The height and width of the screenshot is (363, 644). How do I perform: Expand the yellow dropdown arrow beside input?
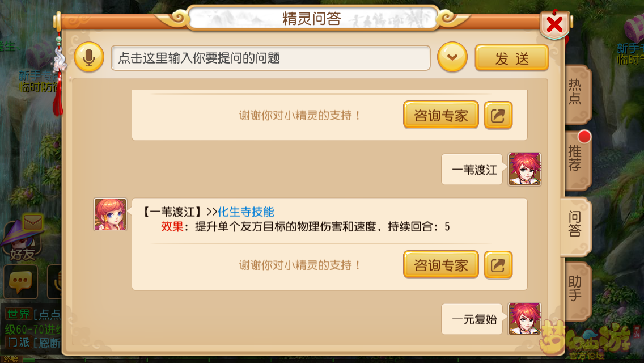point(452,57)
